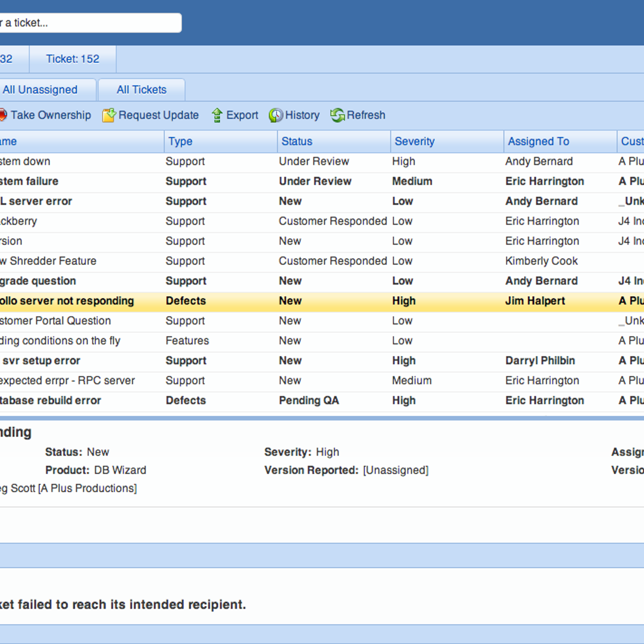Click 'Features' type cell
The height and width of the screenshot is (644, 644).
tap(187, 341)
